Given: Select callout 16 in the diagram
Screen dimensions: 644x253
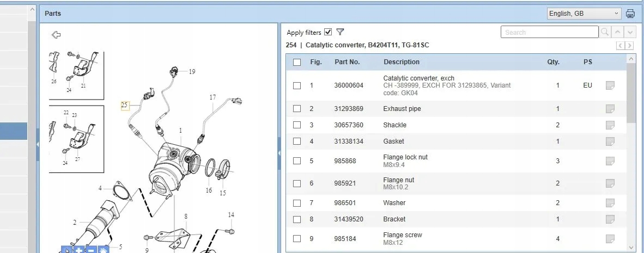Looking at the screenshot, I should click(209, 190).
